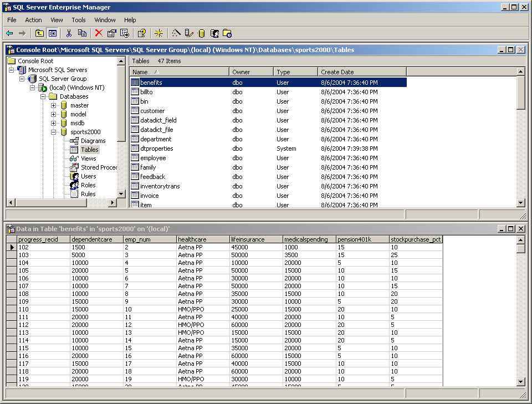The width and height of the screenshot is (532, 404).
Task: Select the Views glasses icon in tree
Action: pyautogui.click(x=74, y=158)
